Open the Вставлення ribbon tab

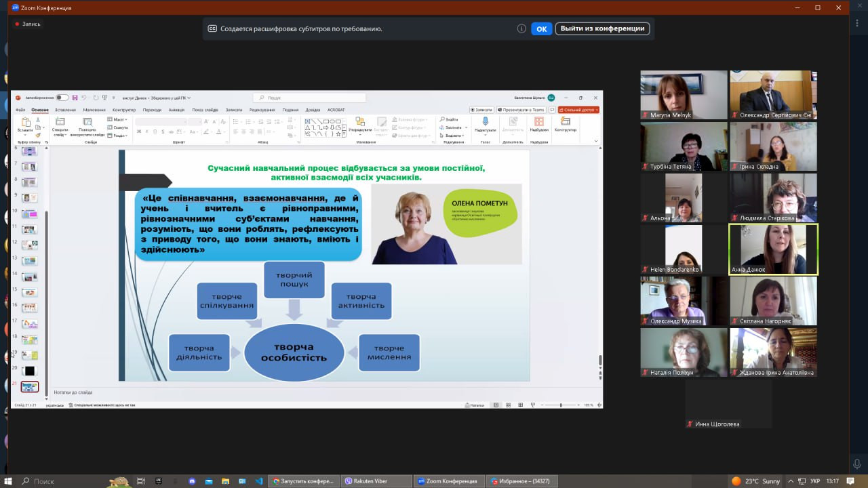click(x=66, y=110)
